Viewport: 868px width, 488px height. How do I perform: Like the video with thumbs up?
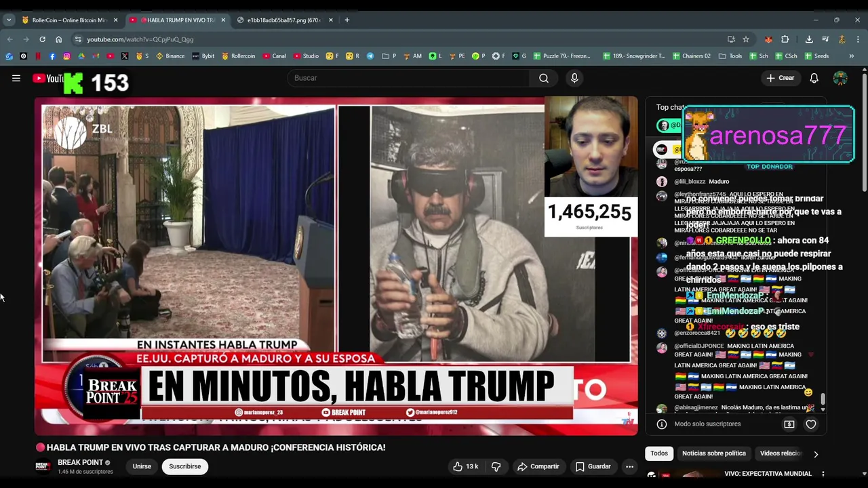pyautogui.click(x=466, y=466)
